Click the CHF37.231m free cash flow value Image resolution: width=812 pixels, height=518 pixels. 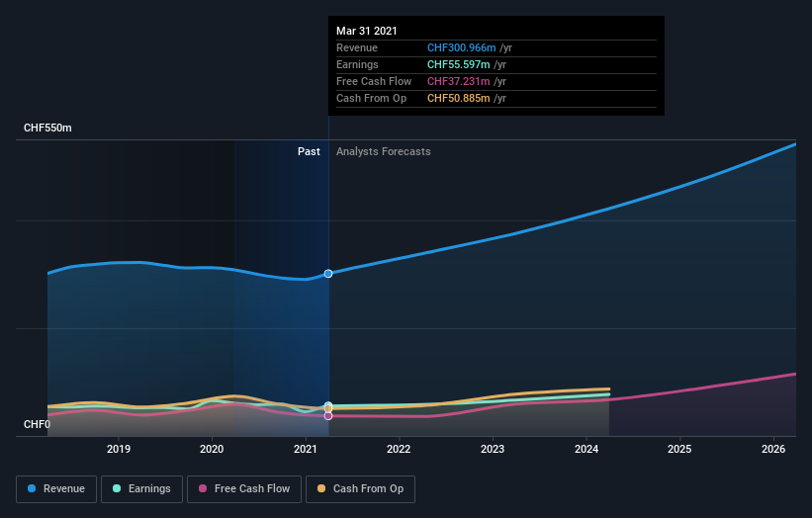tap(458, 82)
